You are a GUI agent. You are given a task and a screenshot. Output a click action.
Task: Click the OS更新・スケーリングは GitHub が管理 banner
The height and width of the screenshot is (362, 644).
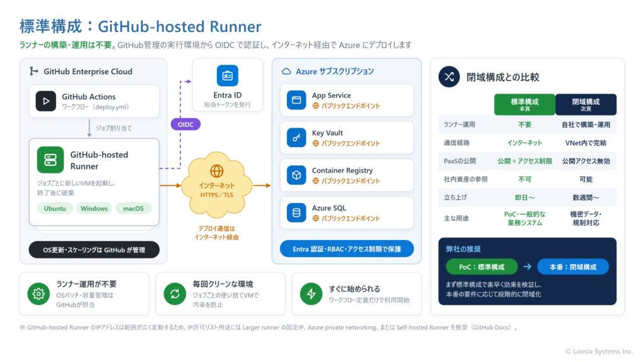click(94, 250)
